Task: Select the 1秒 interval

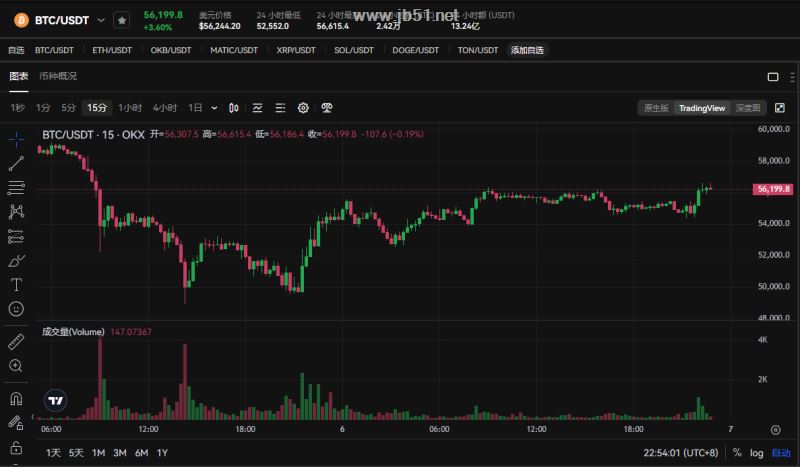Action: (17, 108)
